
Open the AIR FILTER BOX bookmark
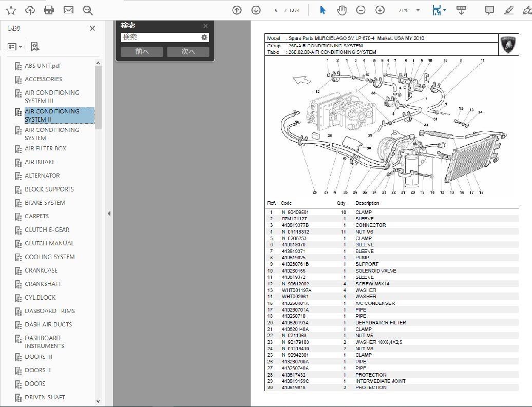coord(46,148)
